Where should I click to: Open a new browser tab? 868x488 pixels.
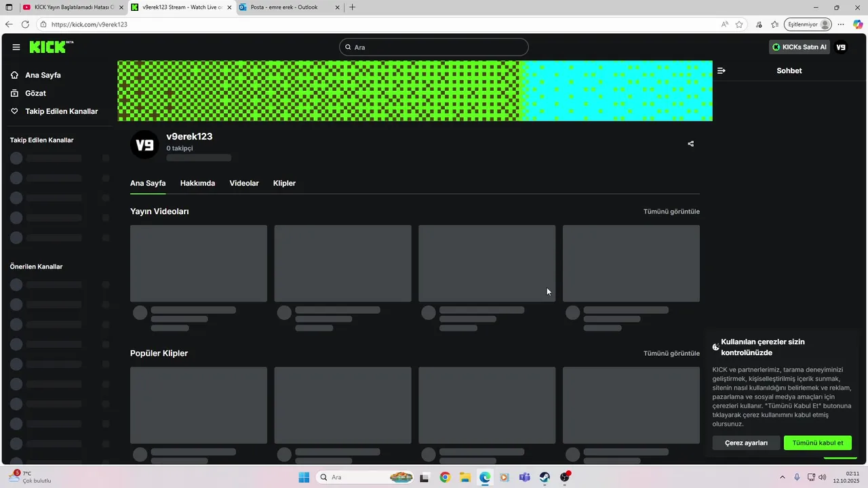pyautogui.click(x=352, y=7)
